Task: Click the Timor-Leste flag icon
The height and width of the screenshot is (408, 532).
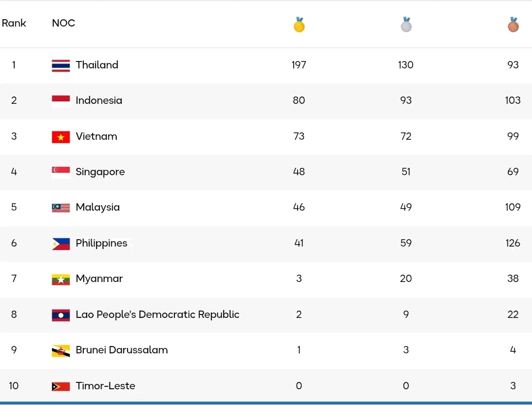Action: tap(61, 386)
